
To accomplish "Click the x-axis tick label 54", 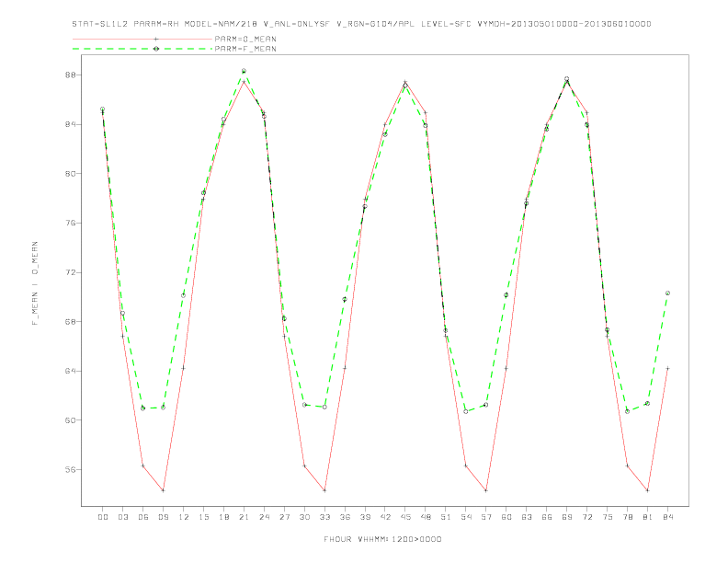I will [466, 517].
